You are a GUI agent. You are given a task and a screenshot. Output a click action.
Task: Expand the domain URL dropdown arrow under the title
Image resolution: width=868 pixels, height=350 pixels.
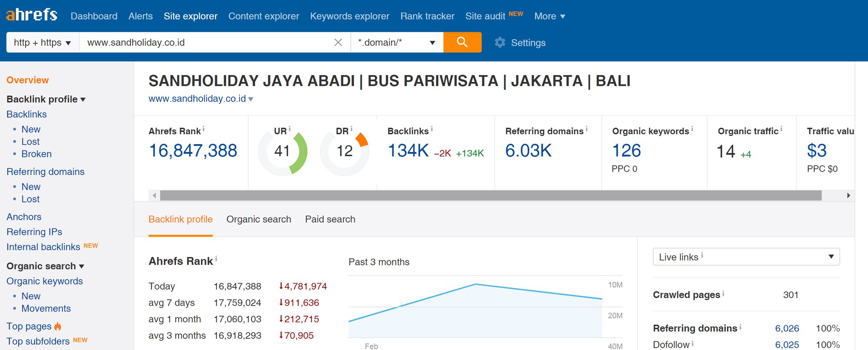tap(250, 99)
